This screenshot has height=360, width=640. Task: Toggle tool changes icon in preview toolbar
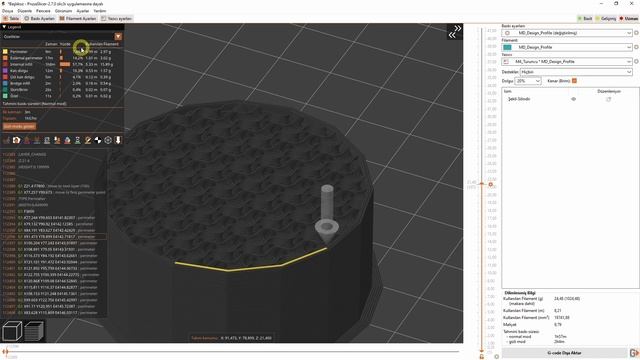57,140
